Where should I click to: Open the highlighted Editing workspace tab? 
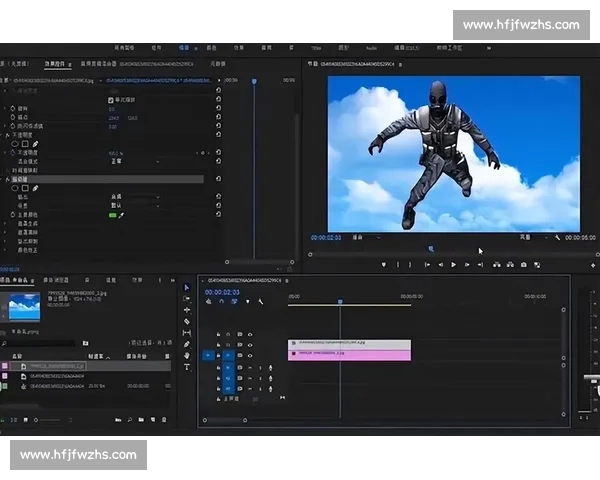183,47
